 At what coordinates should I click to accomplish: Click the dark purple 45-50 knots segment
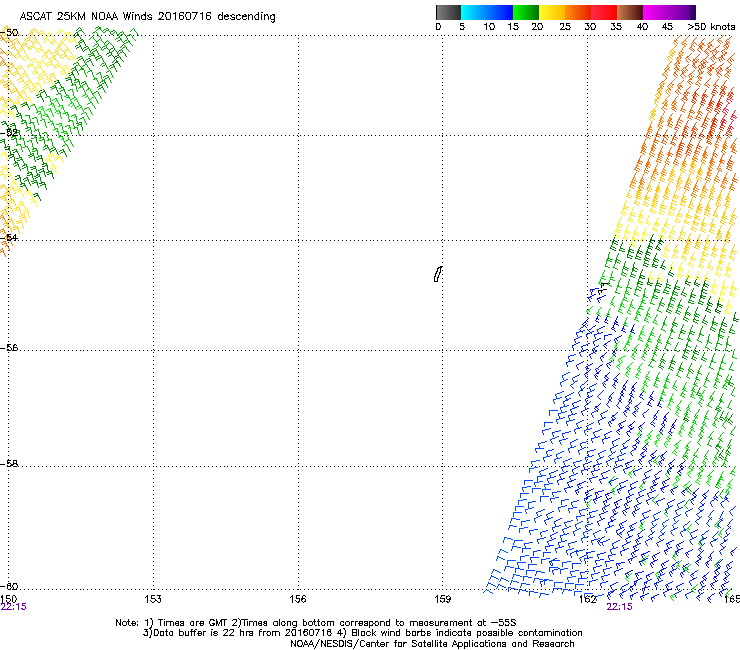pos(682,12)
